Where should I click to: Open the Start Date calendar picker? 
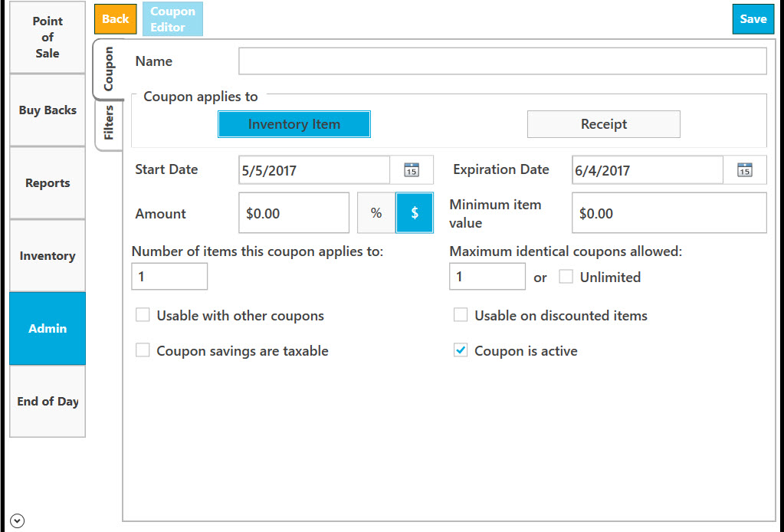point(412,170)
